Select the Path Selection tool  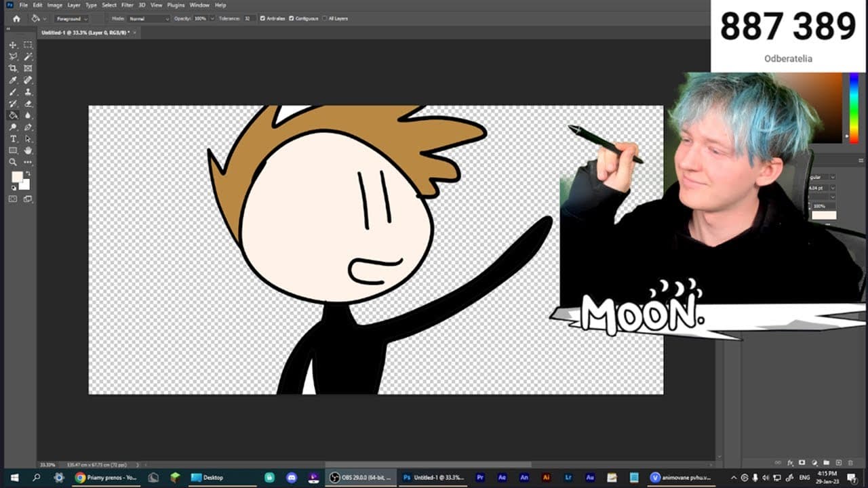point(28,139)
